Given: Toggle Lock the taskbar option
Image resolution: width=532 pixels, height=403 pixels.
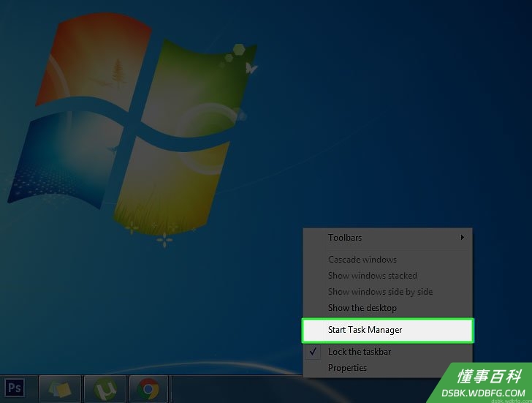Looking at the screenshot, I should [387, 352].
